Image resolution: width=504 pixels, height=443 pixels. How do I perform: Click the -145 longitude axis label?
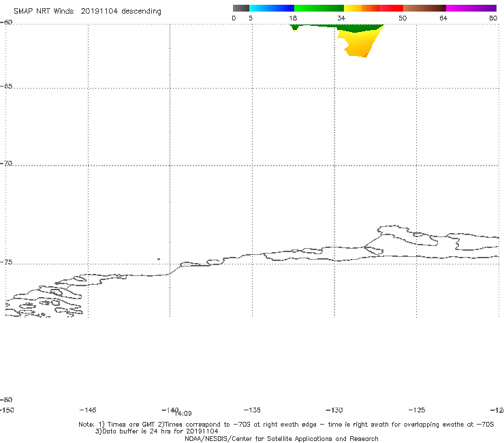(87, 410)
